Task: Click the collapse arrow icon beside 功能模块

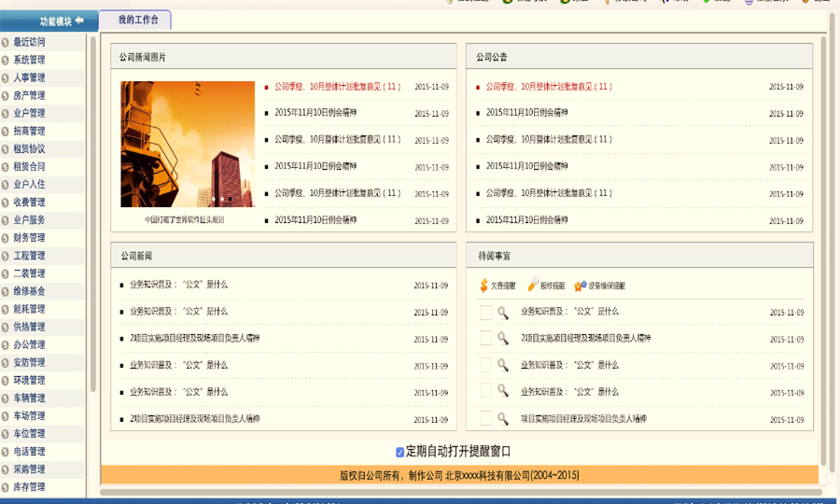Action: (79, 21)
